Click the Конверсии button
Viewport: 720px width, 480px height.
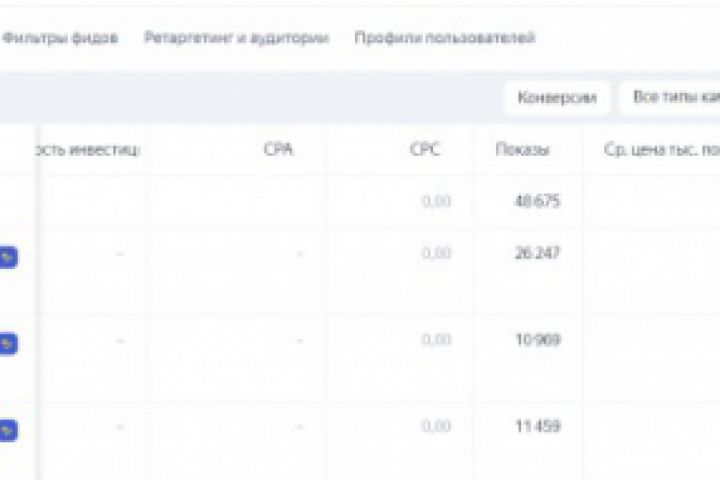coord(556,97)
